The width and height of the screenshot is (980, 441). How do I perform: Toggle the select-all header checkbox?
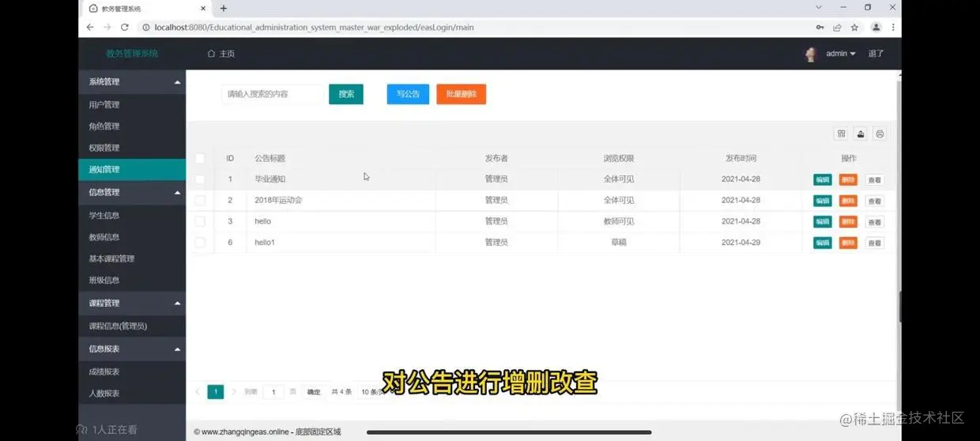click(200, 158)
